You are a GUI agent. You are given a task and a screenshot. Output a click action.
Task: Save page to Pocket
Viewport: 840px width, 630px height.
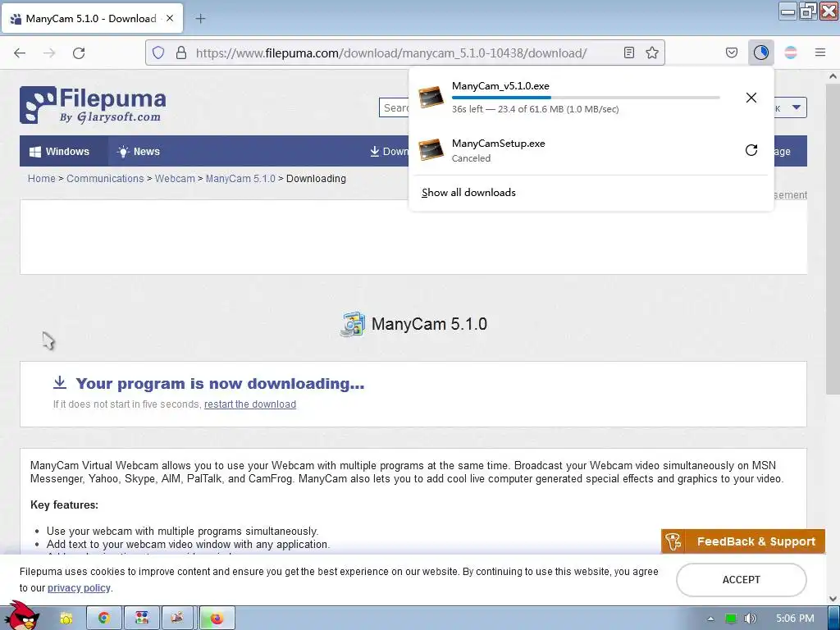click(x=731, y=52)
